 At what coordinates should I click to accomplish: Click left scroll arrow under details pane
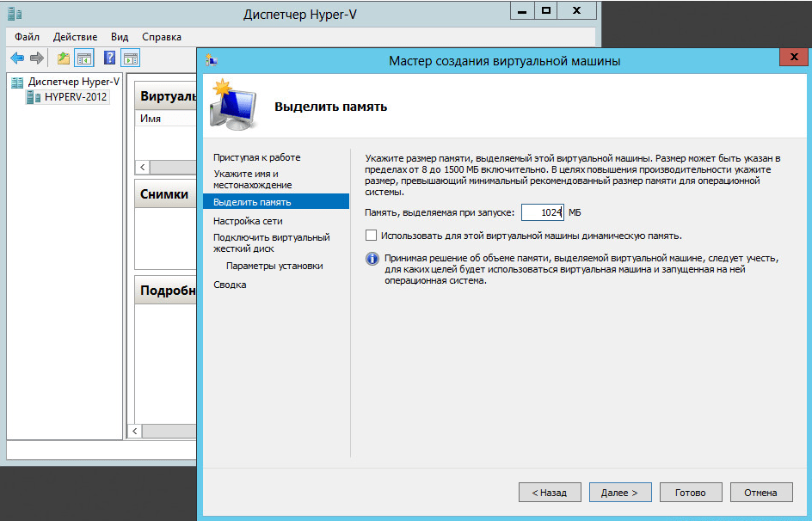click(135, 431)
